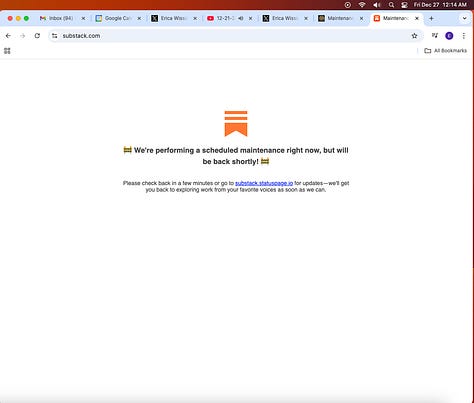Open the volume menu bar icon
This screenshot has width=474, height=403.
pos(377,5)
